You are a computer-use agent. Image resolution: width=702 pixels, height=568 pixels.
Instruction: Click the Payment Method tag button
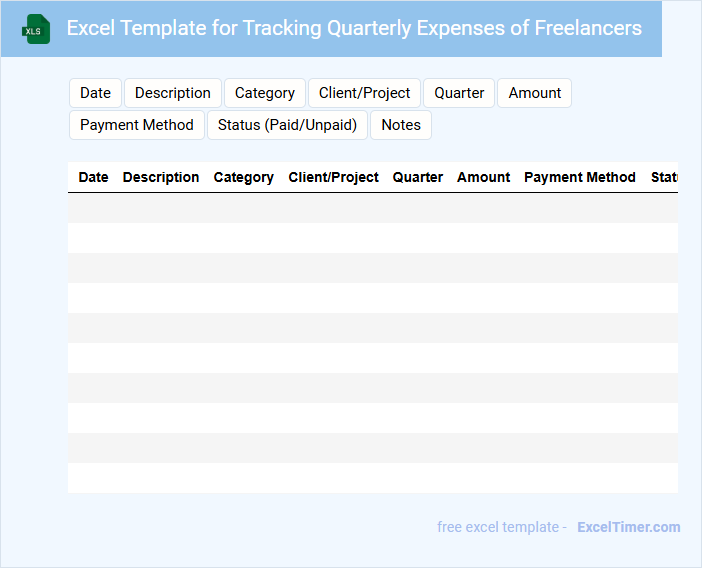pos(137,125)
